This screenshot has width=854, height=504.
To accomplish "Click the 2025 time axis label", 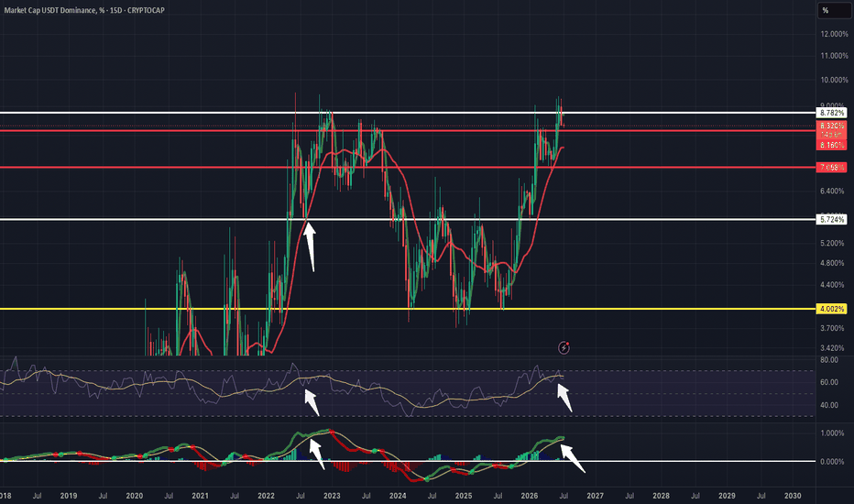I will pyautogui.click(x=464, y=496).
